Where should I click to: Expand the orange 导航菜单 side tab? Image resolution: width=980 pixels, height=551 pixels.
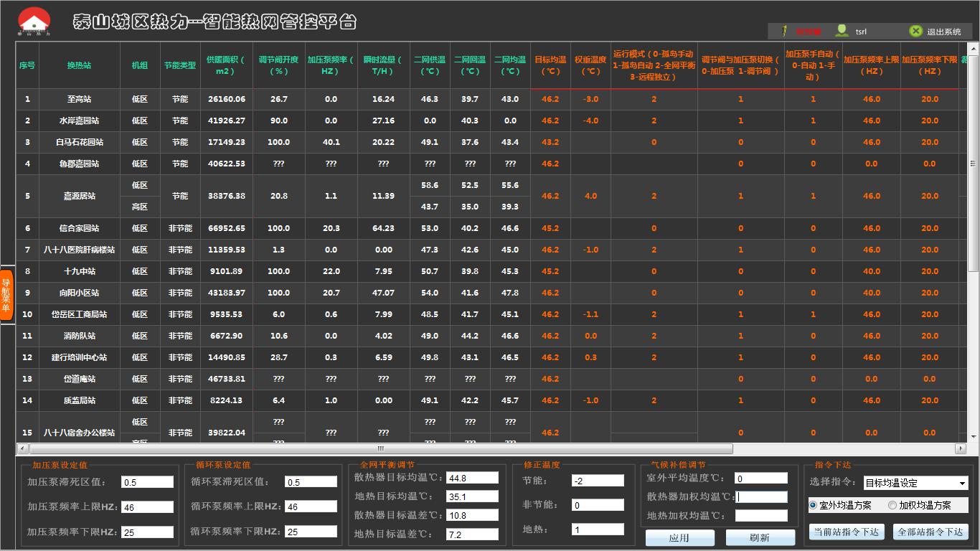(6, 294)
